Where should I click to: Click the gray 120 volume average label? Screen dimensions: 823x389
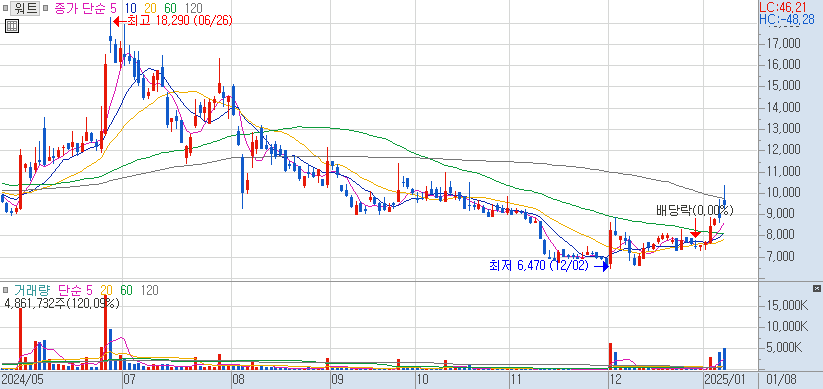[x=150, y=290]
